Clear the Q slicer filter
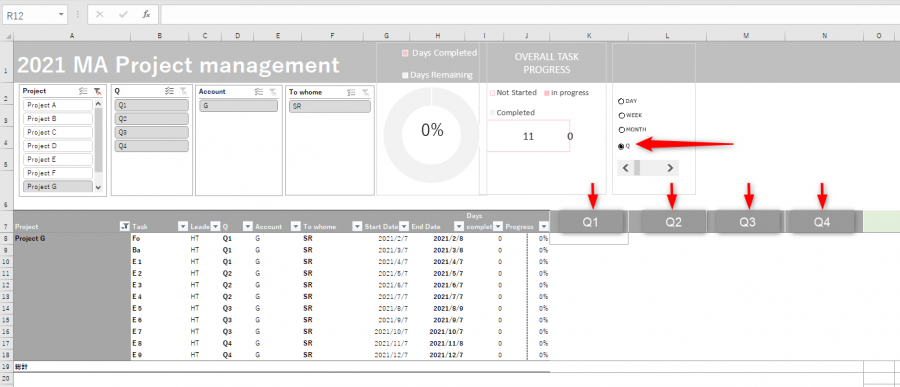 (183, 91)
